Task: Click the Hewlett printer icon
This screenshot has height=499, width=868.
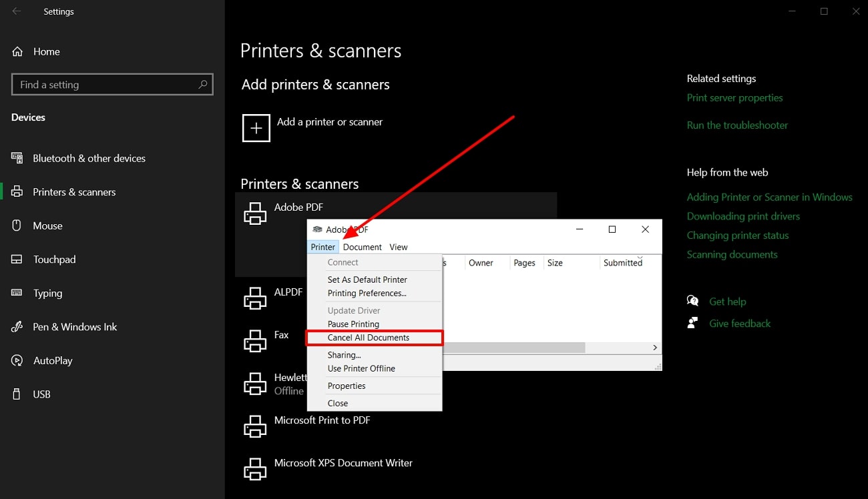Action: pos(255,384)
